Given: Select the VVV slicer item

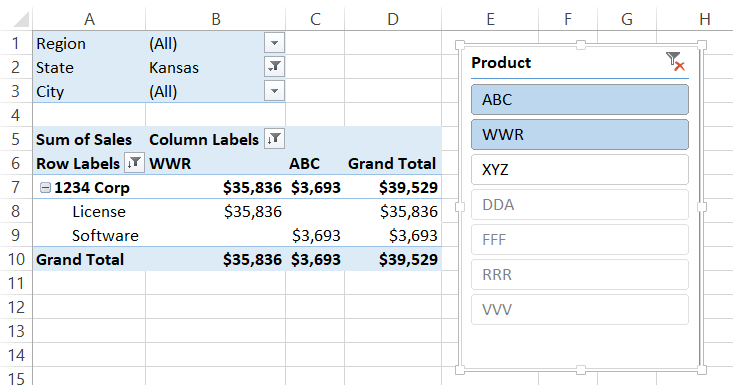Looking at the screenshot, I should [x=580, y=310].
